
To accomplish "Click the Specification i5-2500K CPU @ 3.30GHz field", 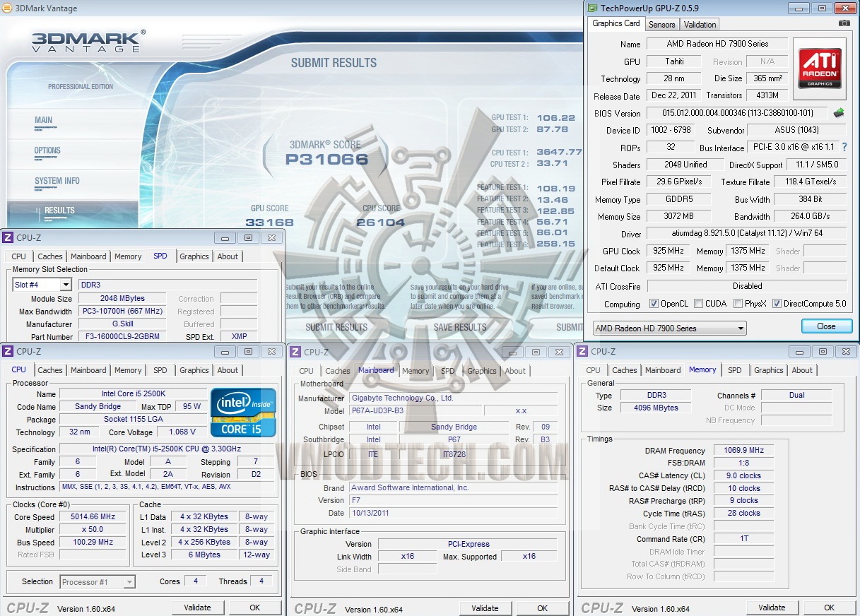I will [x=167, y=449].
